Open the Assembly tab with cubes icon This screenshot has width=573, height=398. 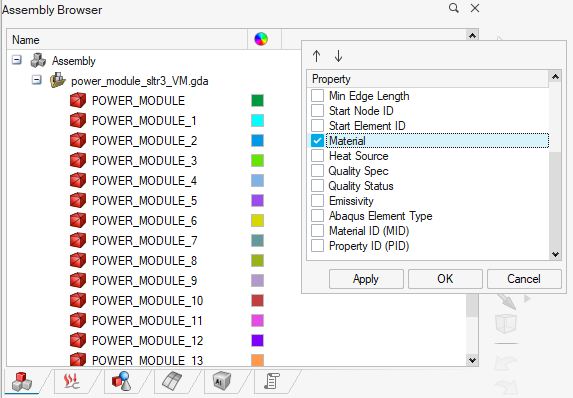click(x=22, y=382)
